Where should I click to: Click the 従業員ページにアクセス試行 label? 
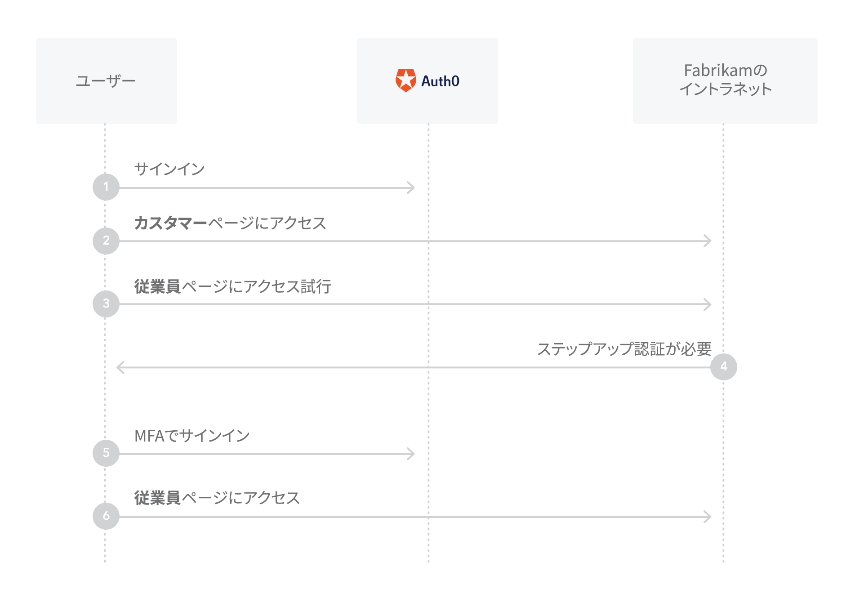coord(232,286)
